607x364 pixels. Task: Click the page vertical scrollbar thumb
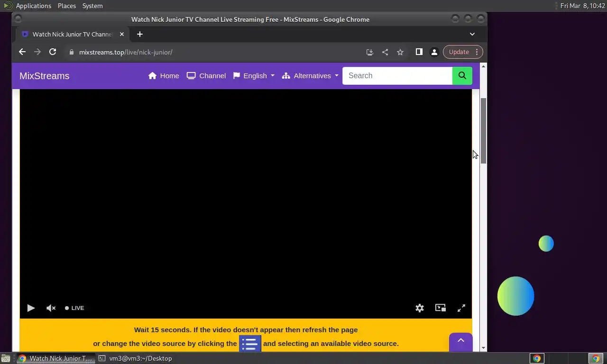pos(483,131)
